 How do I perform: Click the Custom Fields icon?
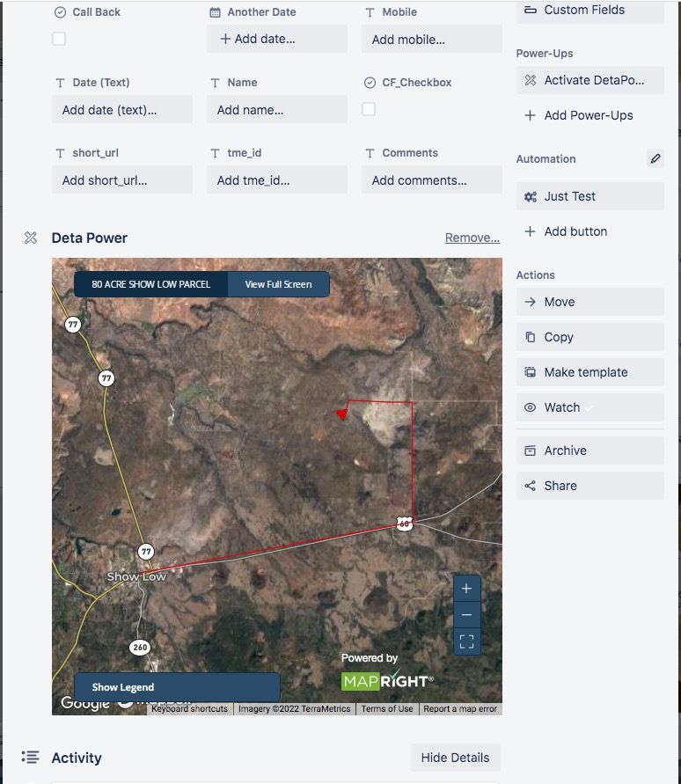(530, 10)
